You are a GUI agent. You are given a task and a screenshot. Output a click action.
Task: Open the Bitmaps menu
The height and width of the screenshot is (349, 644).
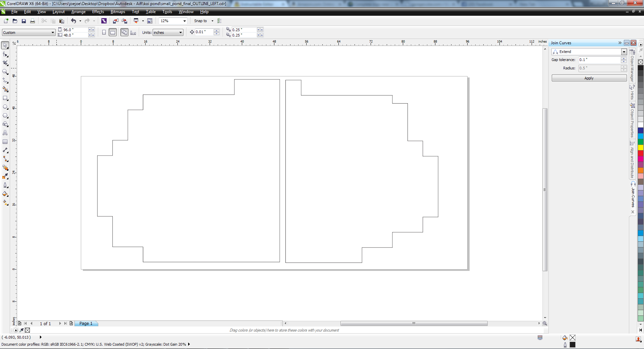pos(118,12)
